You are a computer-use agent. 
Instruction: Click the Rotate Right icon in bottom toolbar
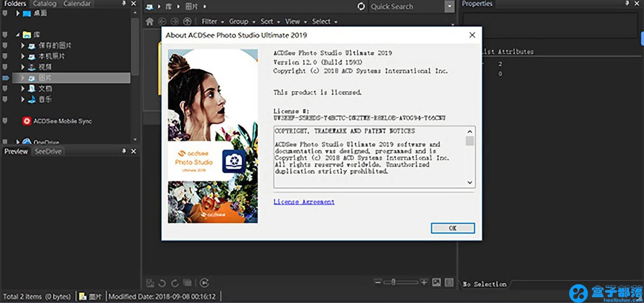click(x=175, y=283)
